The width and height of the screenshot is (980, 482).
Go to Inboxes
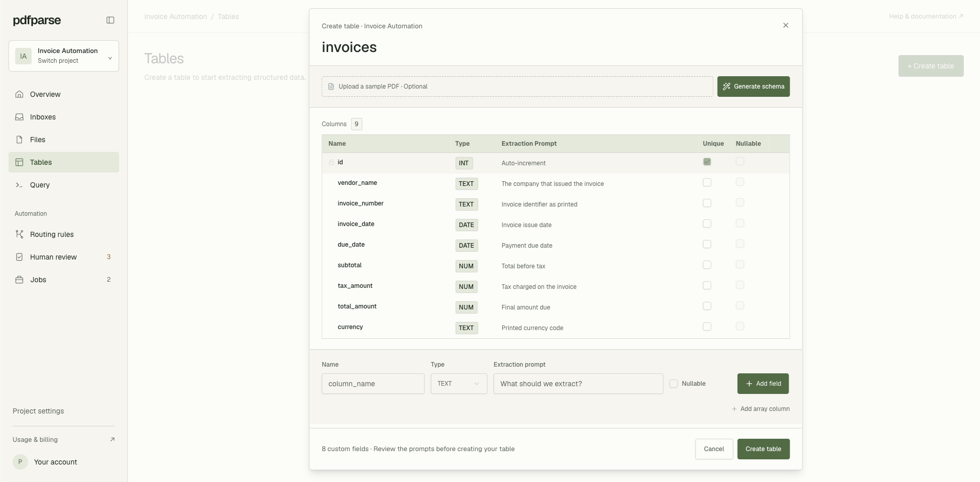(64, 117)
